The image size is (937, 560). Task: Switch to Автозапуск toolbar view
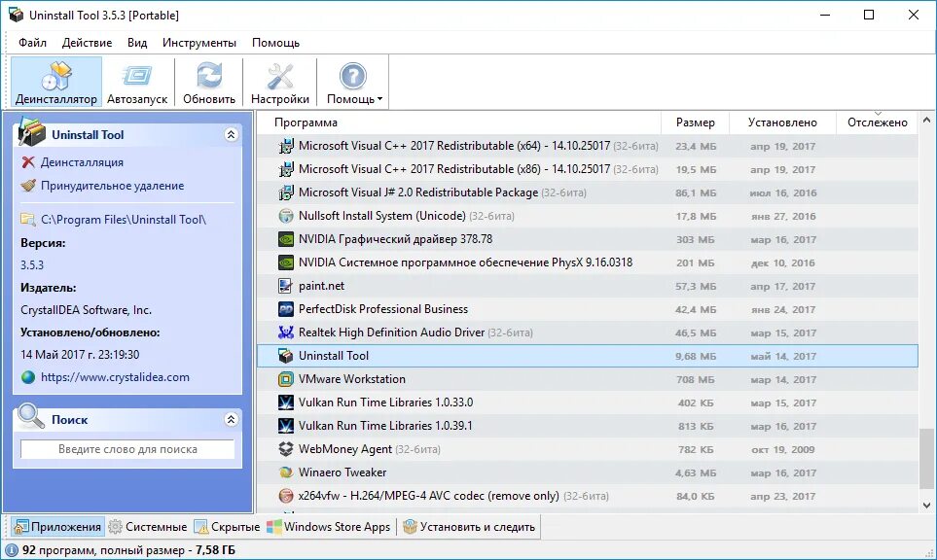click(137, 83)
